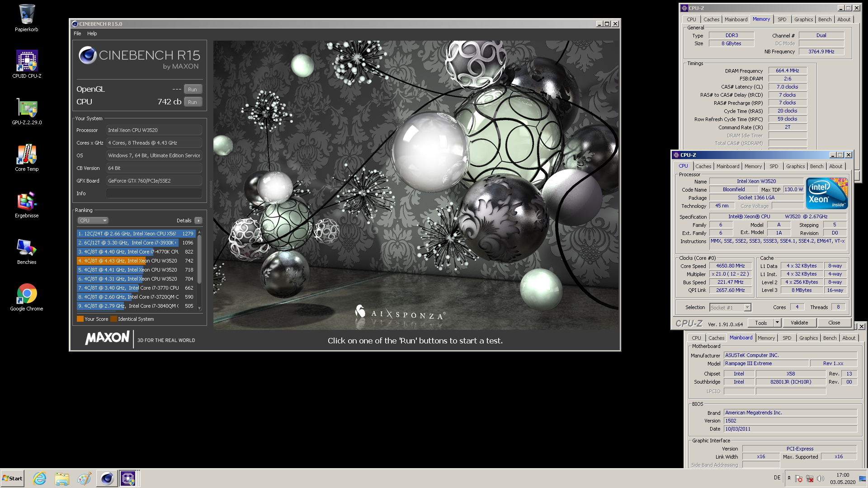Open Graphics tab in top Memory CPU-Z window
868x488 pixels.
(x=803, y=19)
